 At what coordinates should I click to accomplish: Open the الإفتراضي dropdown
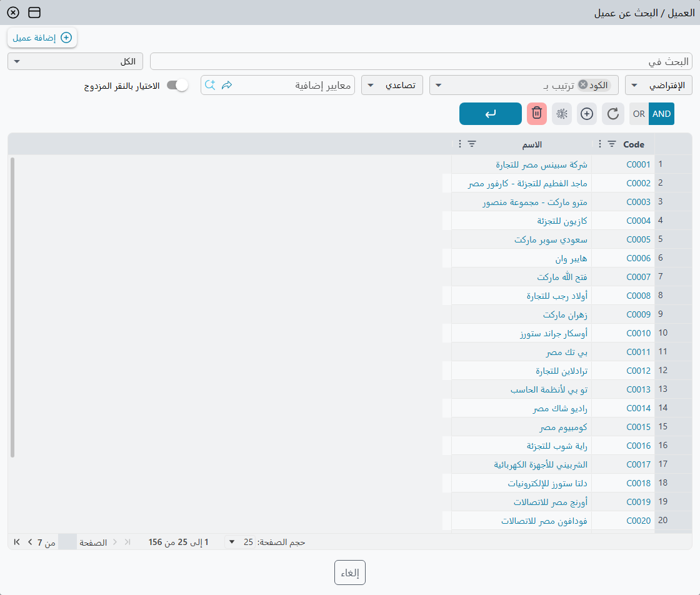coord(659,85)
